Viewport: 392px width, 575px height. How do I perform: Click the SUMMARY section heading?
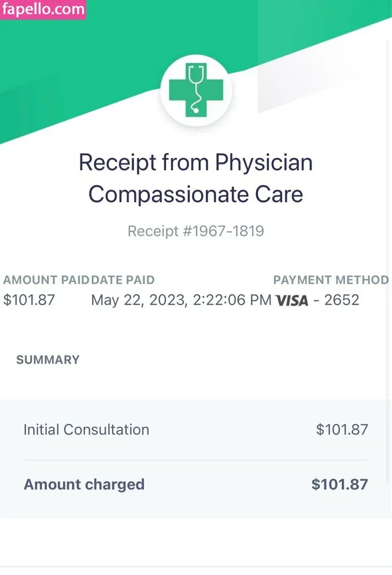tap(48, 360)
